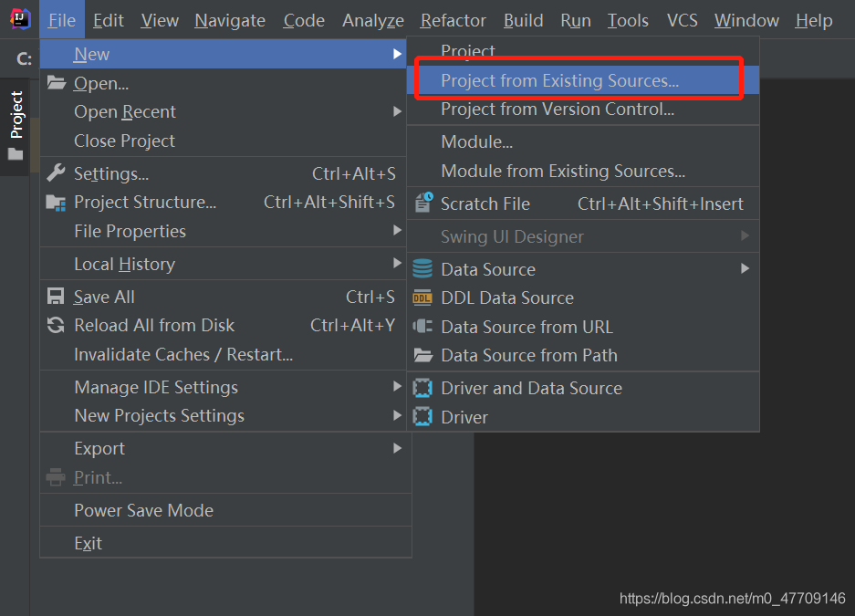
Task: Click the Project Structure icon
Action: 56,203
